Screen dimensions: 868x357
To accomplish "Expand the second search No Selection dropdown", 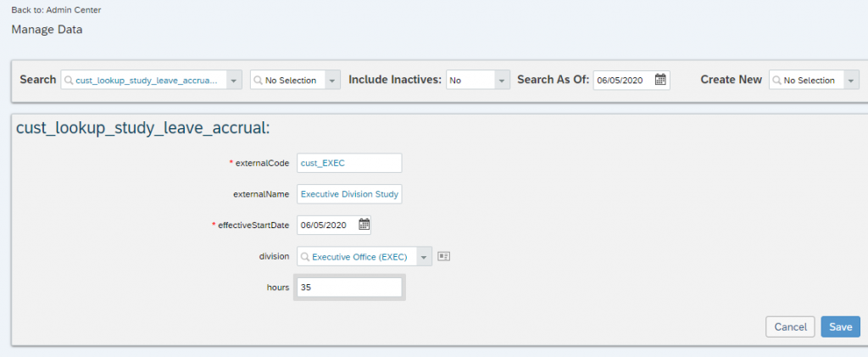I will [332, 81].
